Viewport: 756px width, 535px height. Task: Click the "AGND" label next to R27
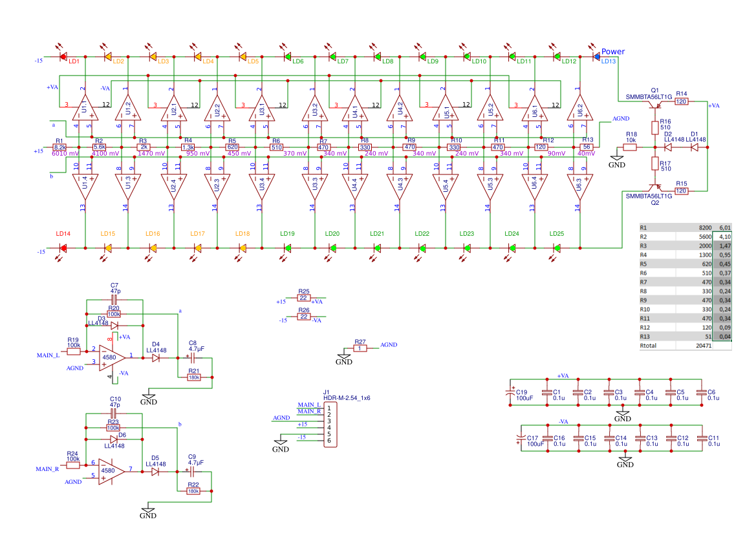click(x=389, y=345)
